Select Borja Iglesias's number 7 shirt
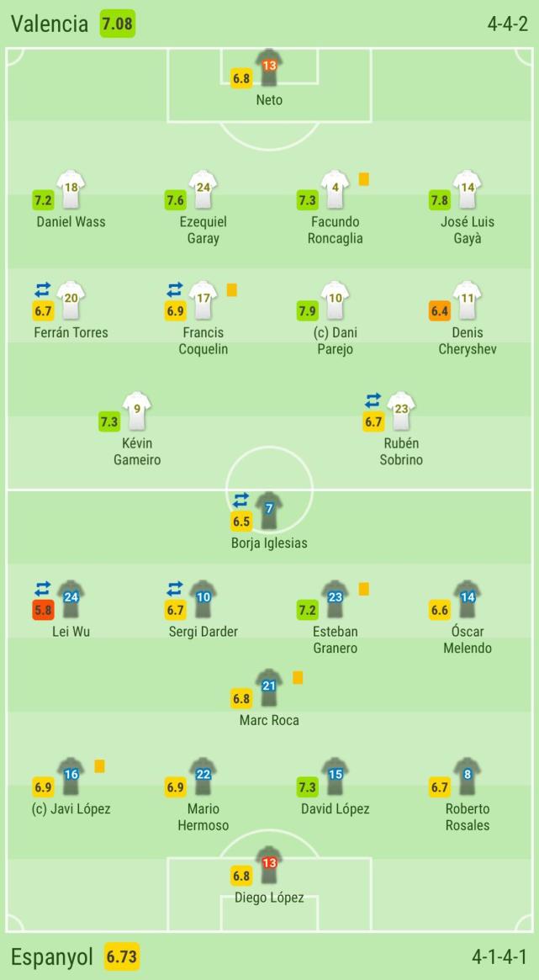539x980 pixels. 269,511
